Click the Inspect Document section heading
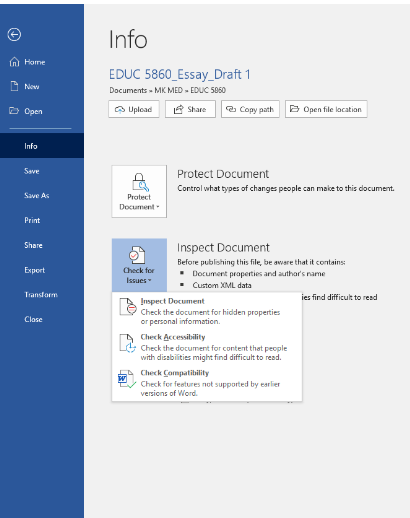410x518 pixels. pyautogui.click(x=223, y=247)
